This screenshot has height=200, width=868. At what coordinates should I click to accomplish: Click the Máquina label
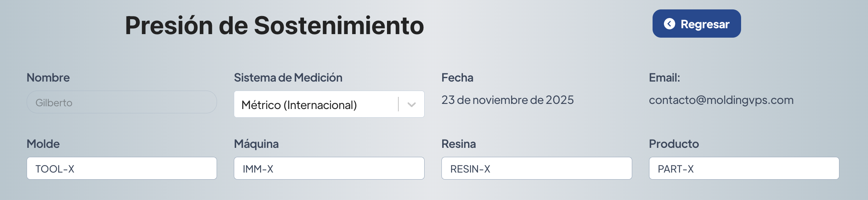click(x=256, y=144)
